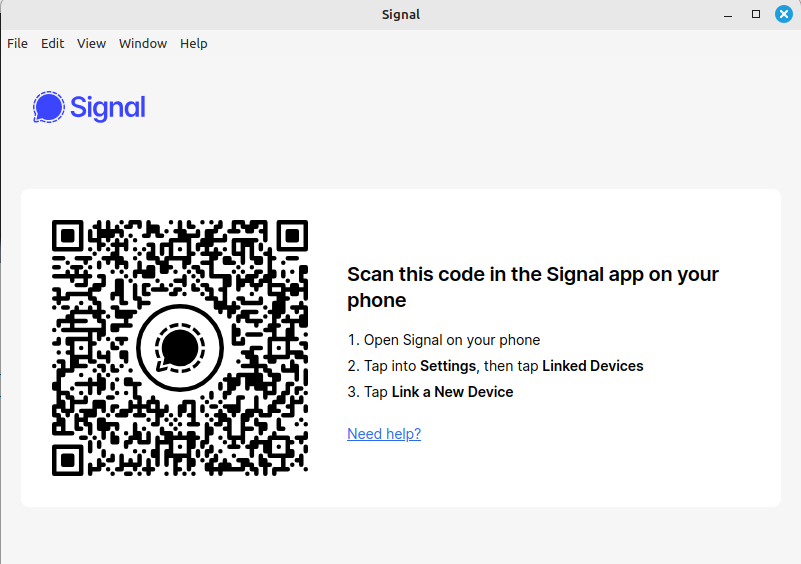Open the Help menu
This screenshot has height=564, width=801.
click(194, 44)
